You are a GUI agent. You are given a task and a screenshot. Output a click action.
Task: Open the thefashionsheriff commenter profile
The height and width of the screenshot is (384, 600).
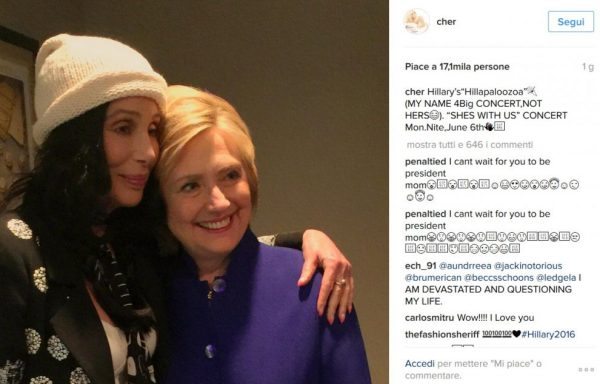point(442,334)
